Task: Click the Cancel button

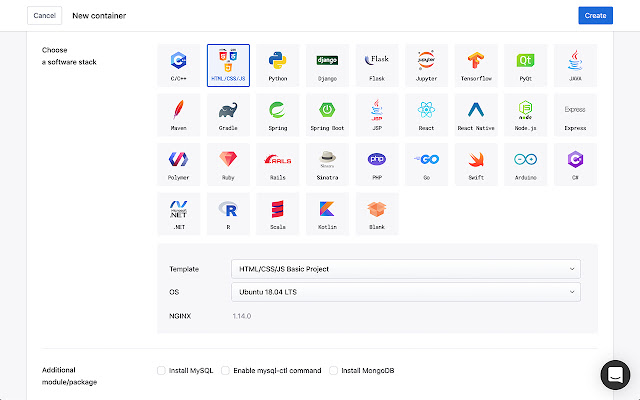Action: click(x=44, y=16)
